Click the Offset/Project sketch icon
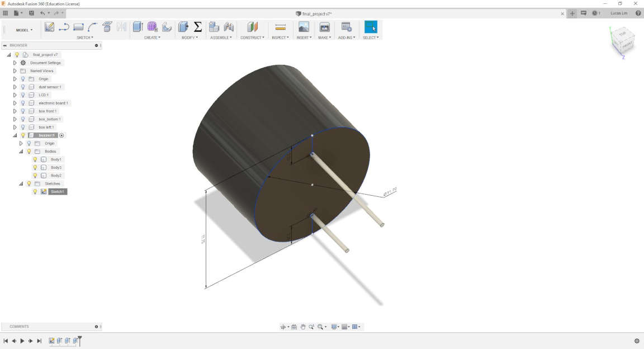Screen dimensions: 644x349 tap(107, 27)
